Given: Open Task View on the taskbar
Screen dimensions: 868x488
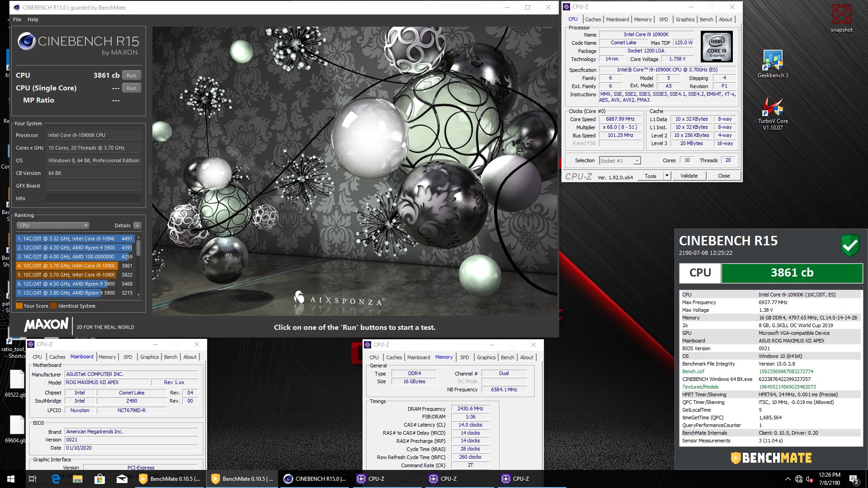Looking at the screenshot, I should pos(33,479).
